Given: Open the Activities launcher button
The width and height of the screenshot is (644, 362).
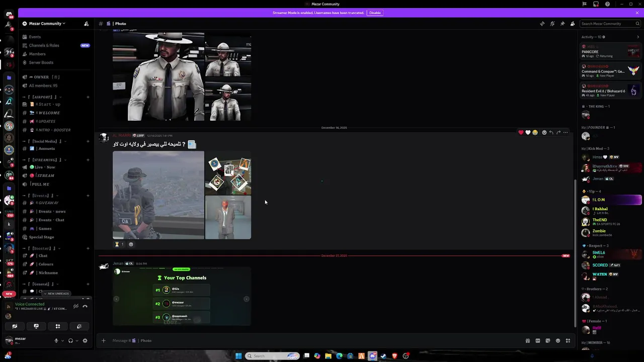Looking at the screenshot, I should click(58, 326).
